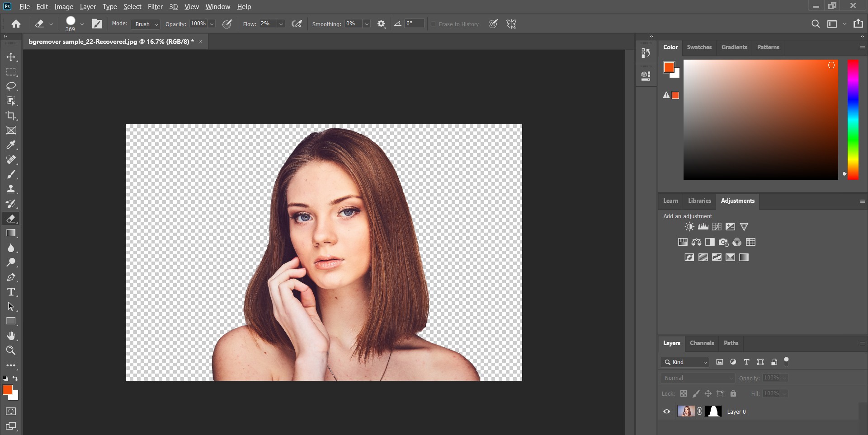868x435 pixels.
Task: Select the Clone Stamp tool
Action: pyautogui.click(x=11, y=189)
